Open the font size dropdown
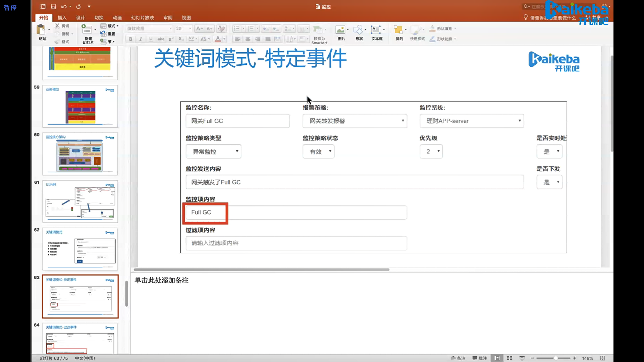This screenshot has width=644, height=362. (x=190, y=28)
